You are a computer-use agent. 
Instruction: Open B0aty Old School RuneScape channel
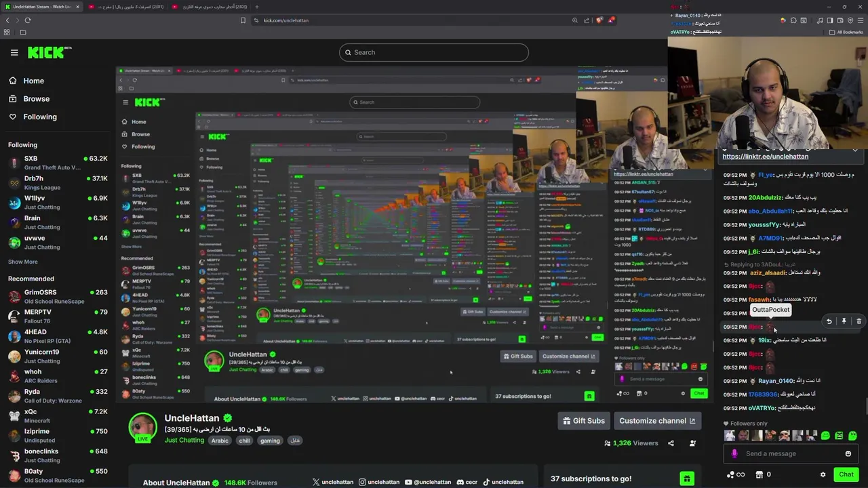click(x=57, y=475)
